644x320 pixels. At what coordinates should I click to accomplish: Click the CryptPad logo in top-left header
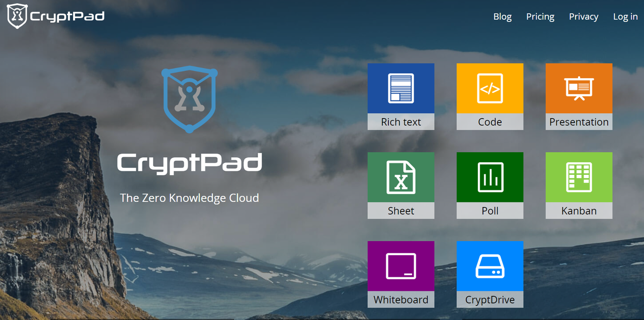coord(55,16)
